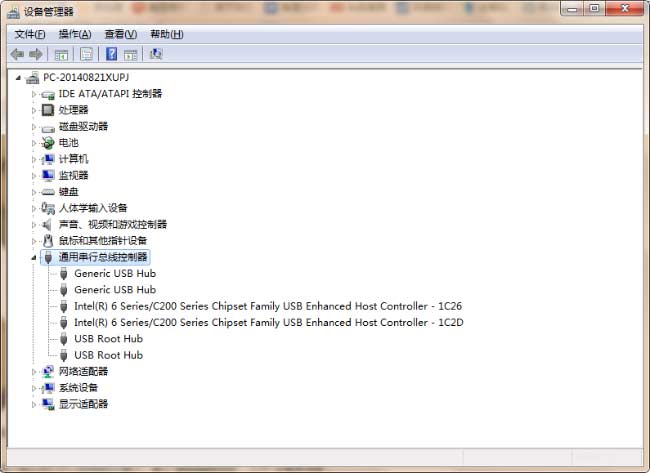Expand the IDE ATA/ATAPI 控制器 node
This screenshot has height=473, width=650.
34,94
